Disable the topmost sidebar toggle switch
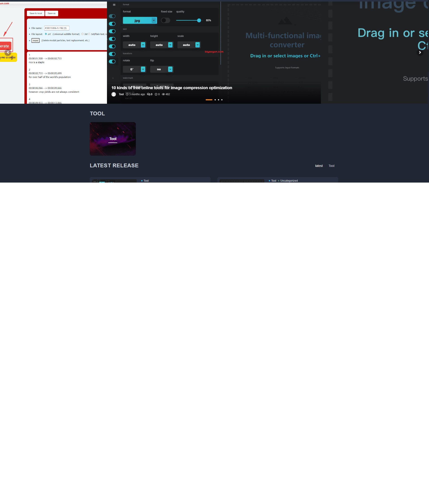The height and width of the screenshot is (504, 429). [x=112, y=16]
